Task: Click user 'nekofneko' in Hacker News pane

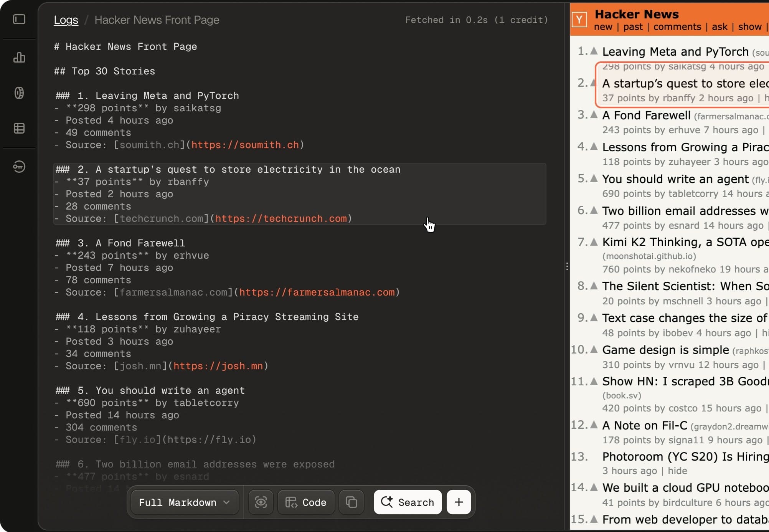Action: point(691,269)
